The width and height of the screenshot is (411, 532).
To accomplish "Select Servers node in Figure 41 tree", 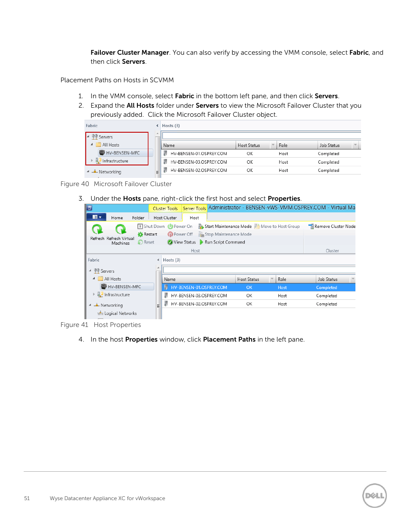I will (x=104, y=271).
